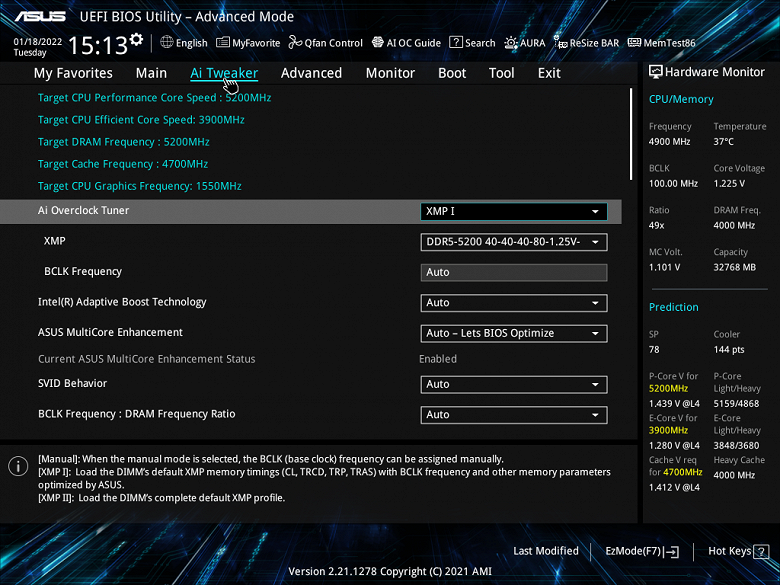Click the Hardware Monitor screen icon
The image size is (780, 585).
[x=656, y=72]
